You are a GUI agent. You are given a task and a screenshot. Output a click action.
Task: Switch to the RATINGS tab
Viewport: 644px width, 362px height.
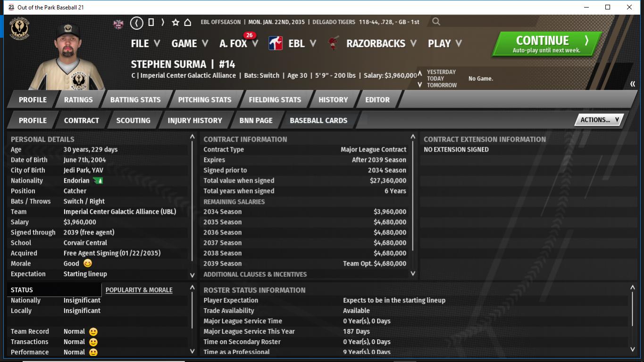(x=78, y=100)
